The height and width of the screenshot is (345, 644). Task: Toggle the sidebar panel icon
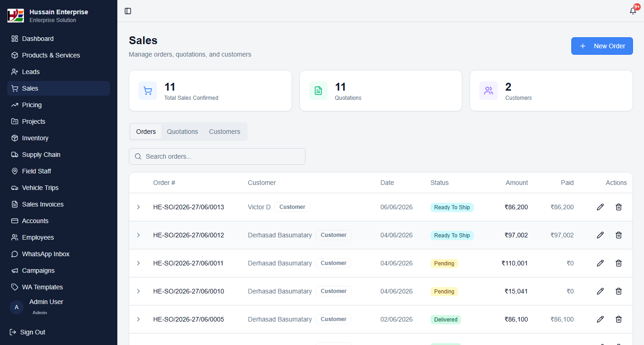point(128,11)
